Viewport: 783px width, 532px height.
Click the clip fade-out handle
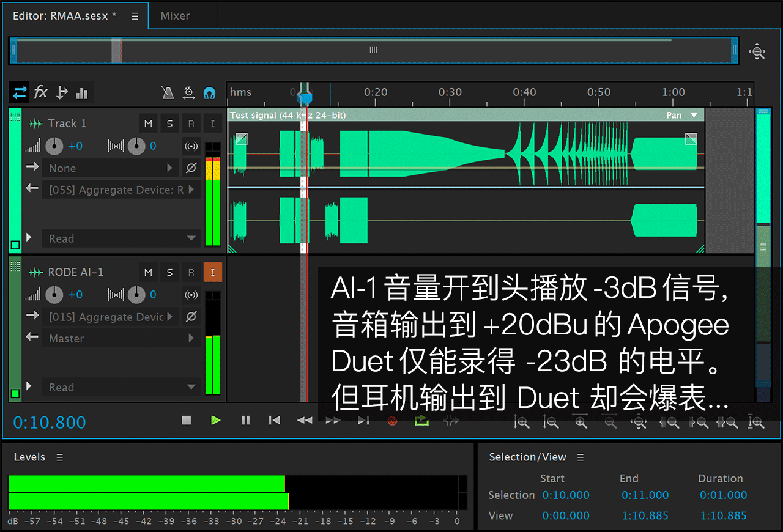click(691, 139)
